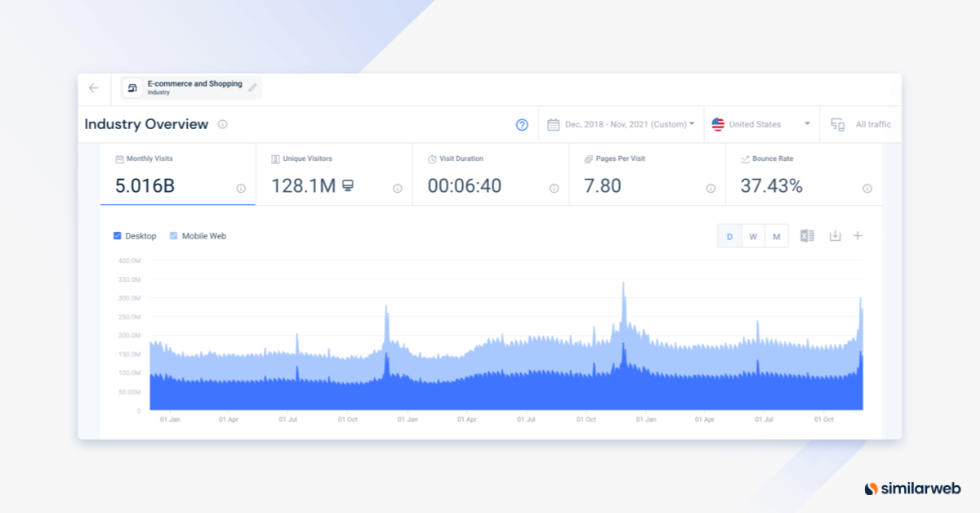Open the All traffic filter

tap(861, 125)
